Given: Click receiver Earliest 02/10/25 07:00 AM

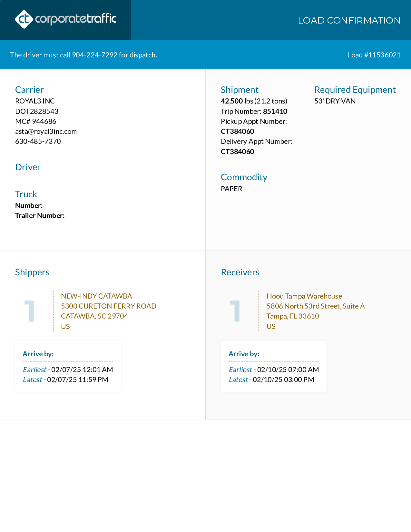Looking at the screenshot, I should 274,369.
